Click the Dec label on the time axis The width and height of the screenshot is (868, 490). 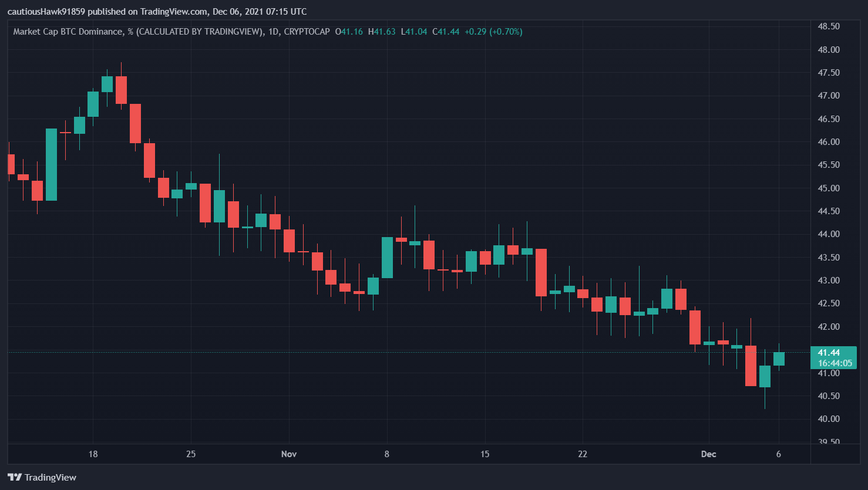tap(708, 454)
